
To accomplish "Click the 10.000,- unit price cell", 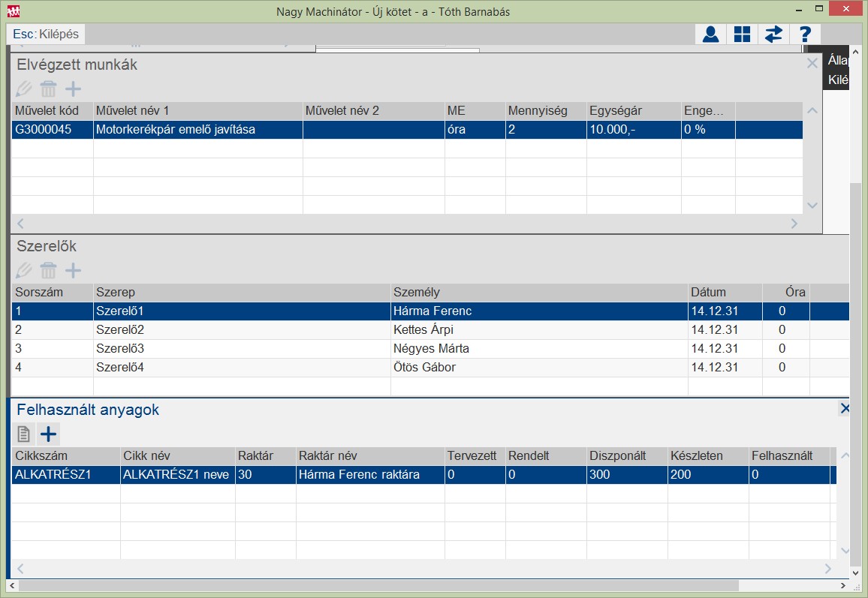I will click(x=634, y=130).
